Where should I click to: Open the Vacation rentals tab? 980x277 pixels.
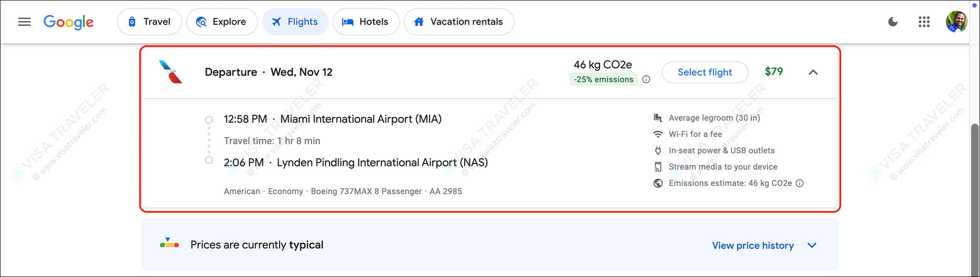pyautogui.click(x=459, y=22)
